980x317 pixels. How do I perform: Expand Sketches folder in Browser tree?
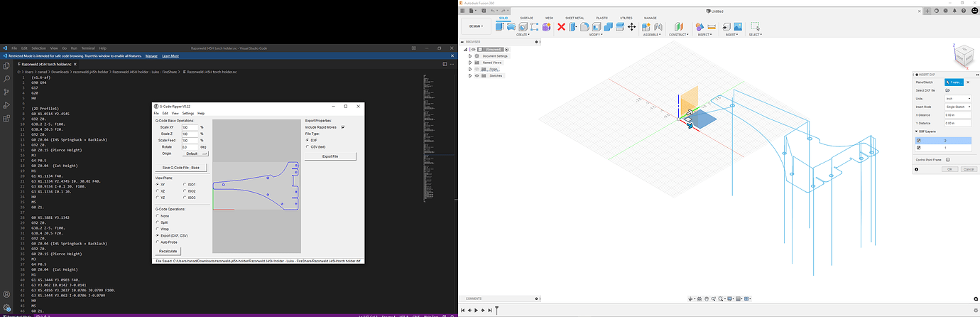[470, 75]
